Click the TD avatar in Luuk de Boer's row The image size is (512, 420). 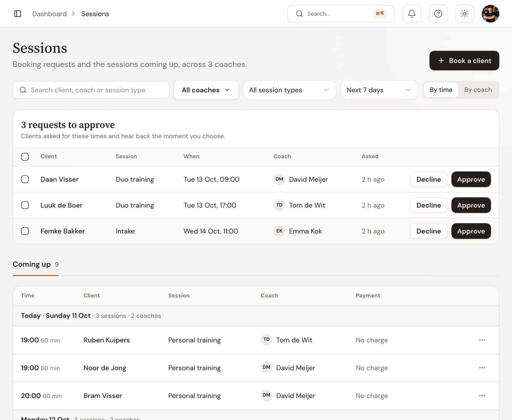[279, 205]
